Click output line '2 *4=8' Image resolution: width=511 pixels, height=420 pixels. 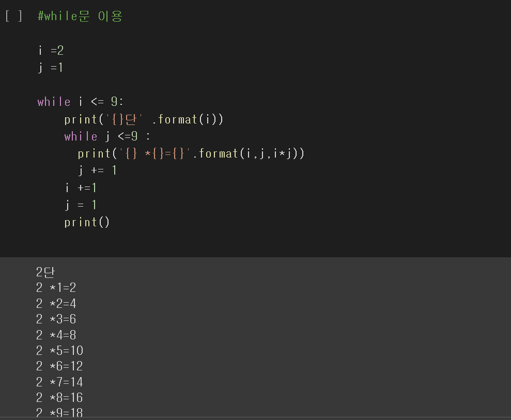(x=56, y=335)
